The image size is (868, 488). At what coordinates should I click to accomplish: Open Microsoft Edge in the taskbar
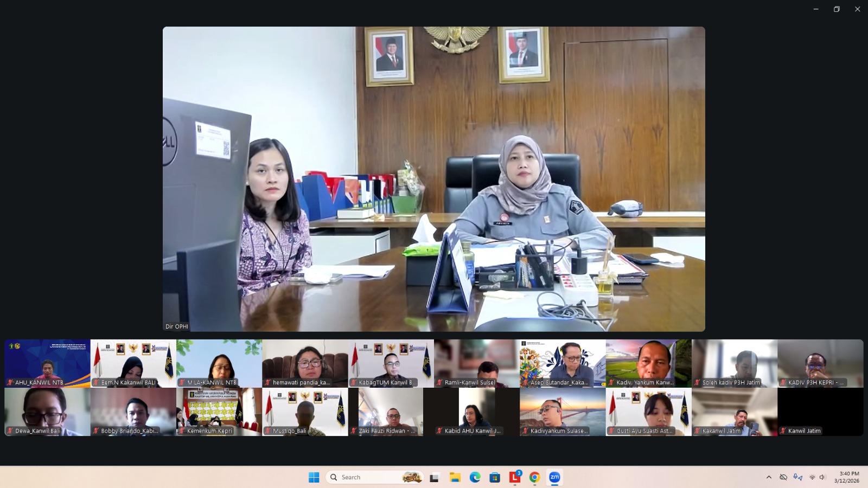(475, 477)
